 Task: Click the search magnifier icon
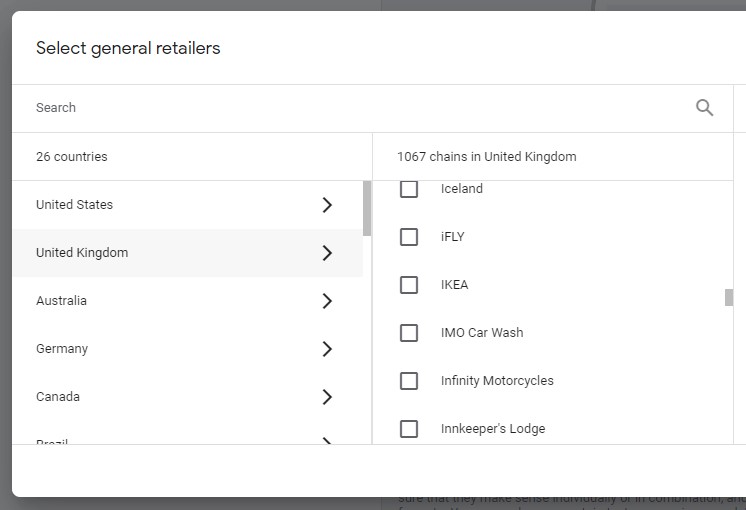tap(704, 108)
